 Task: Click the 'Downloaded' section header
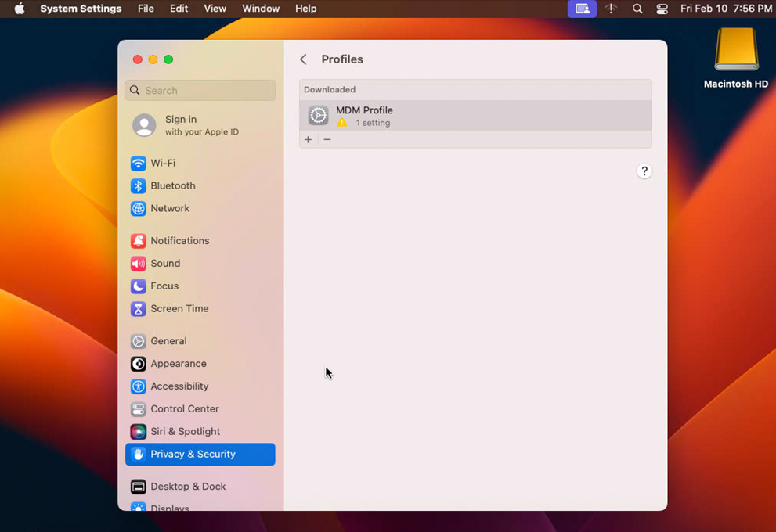330,90
